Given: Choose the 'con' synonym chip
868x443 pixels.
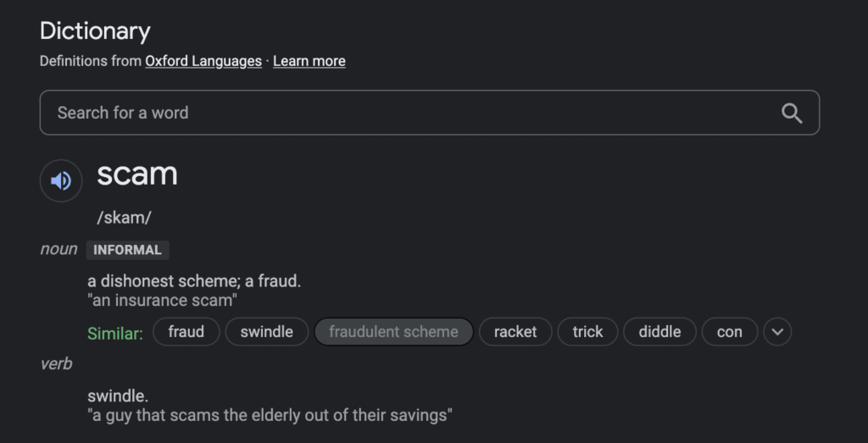Looking at the screenshot, I should point(729,332).
